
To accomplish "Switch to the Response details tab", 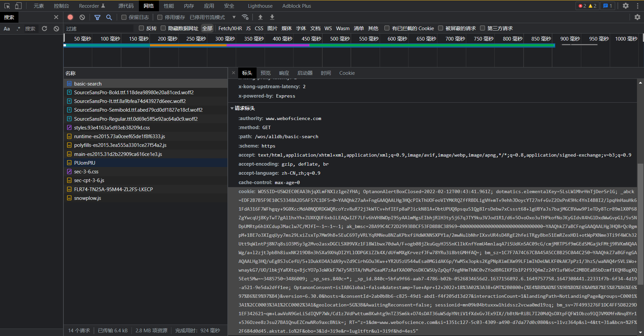I will coord(284,73).
